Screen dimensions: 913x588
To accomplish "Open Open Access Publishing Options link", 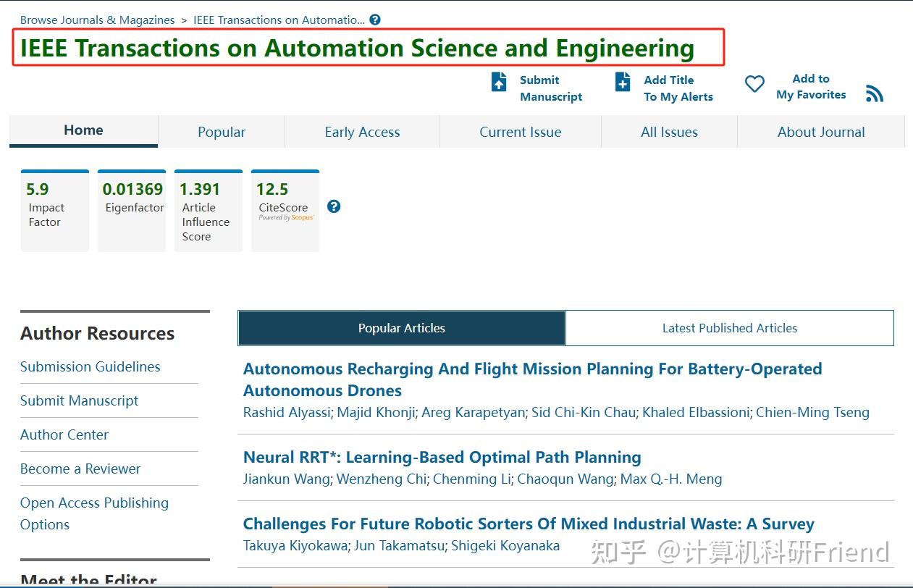I will 94,503.
